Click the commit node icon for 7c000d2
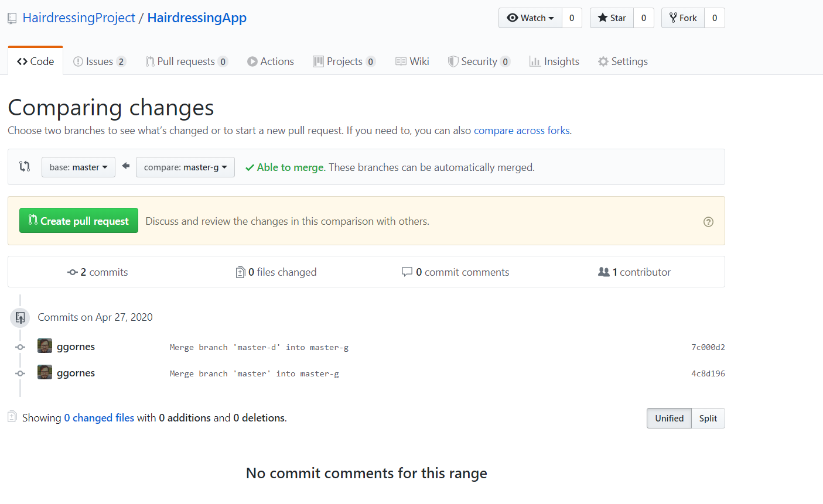The image size is (823, 504). 20,347
